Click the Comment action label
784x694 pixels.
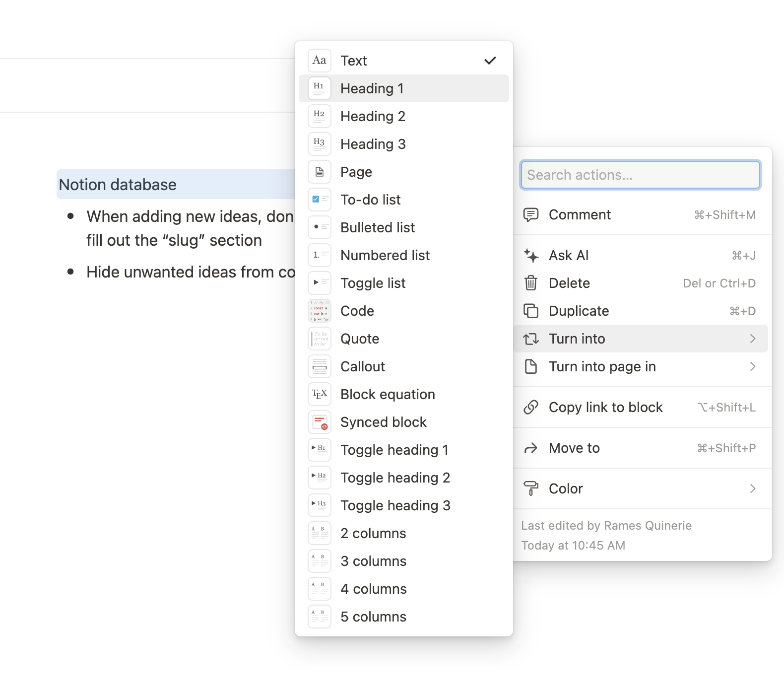(x=580, y=215)
